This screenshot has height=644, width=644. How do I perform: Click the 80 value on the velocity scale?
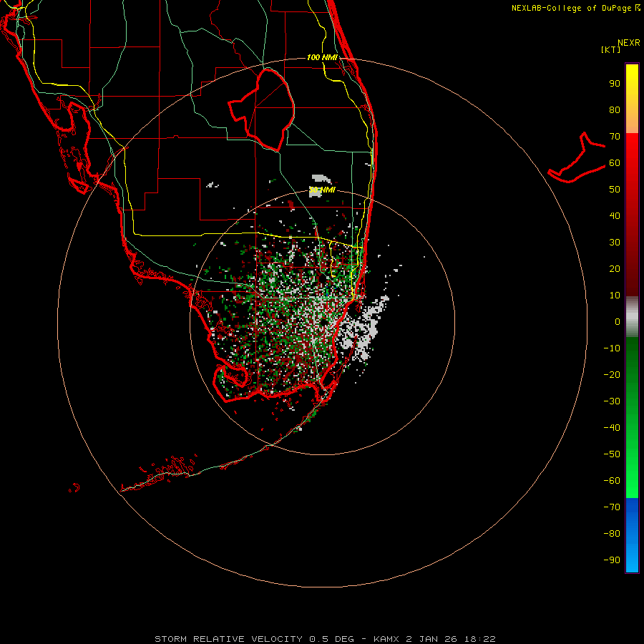615,110
